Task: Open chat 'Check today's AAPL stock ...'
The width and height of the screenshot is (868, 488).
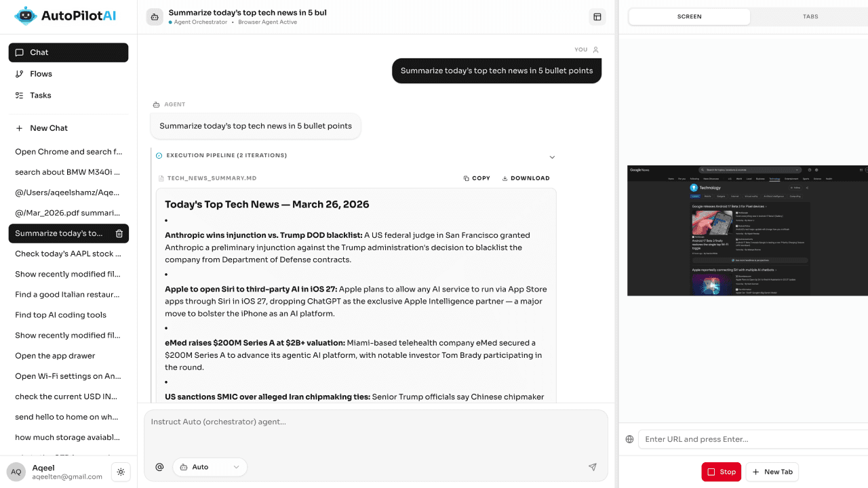Action: pyautogui.click(x=68, y=254)
